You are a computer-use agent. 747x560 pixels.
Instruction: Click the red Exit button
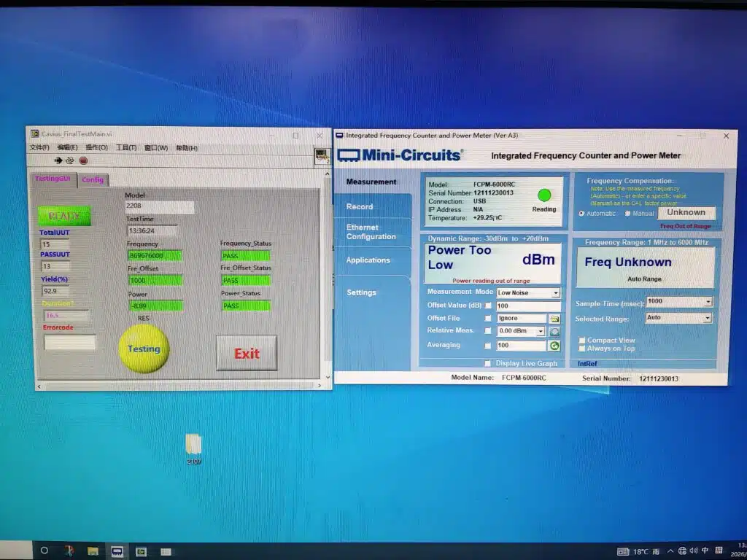coord(247,354)
